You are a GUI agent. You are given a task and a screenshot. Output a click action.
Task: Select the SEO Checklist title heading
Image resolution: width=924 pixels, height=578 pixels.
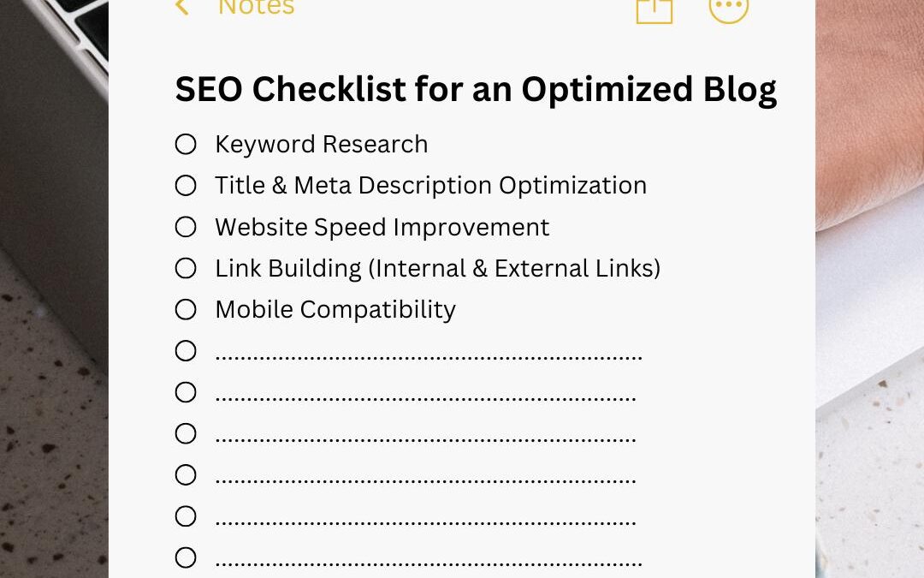476,90
